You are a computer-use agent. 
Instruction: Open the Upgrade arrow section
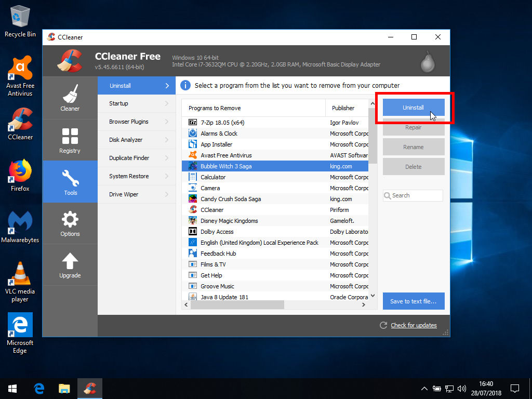click(x=70, y=265)
